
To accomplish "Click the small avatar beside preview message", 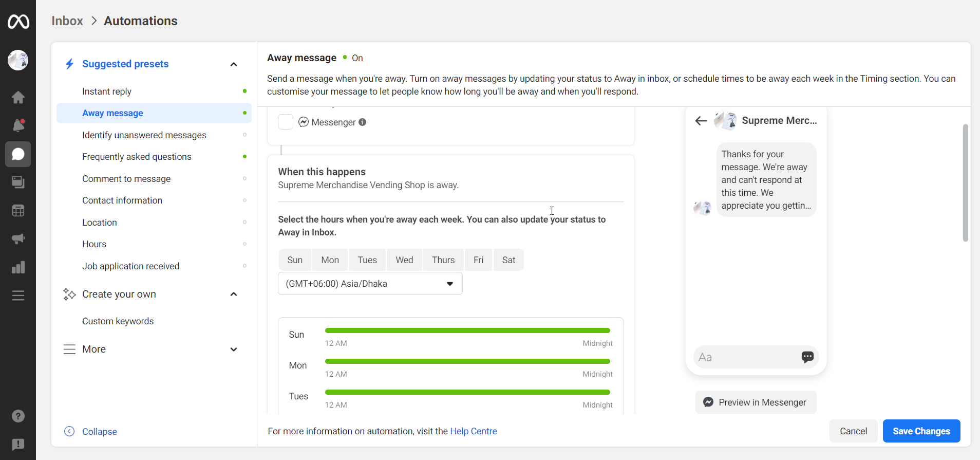I will click(x=702, y=208).
